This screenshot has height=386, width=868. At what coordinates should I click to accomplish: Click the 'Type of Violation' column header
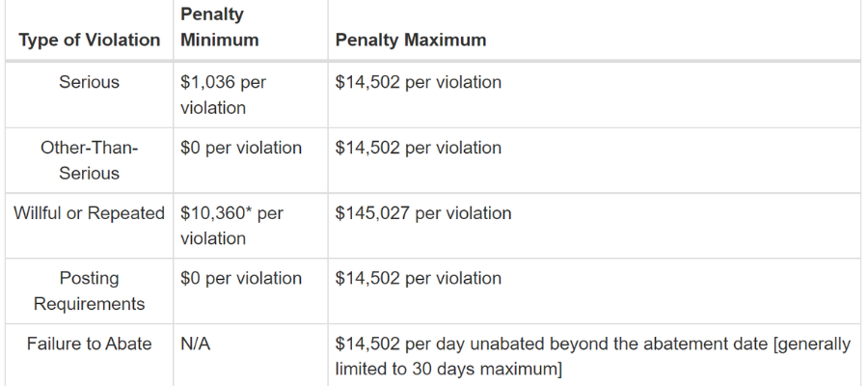click(89, 40)
